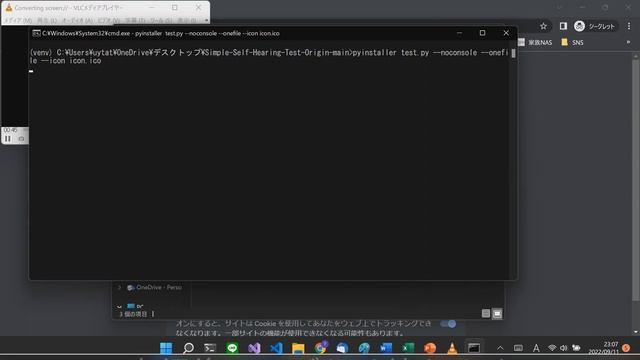Show more bookmarks via overflow chevron
This screenshot has height=360, width=640.
[x=628, y=42]
